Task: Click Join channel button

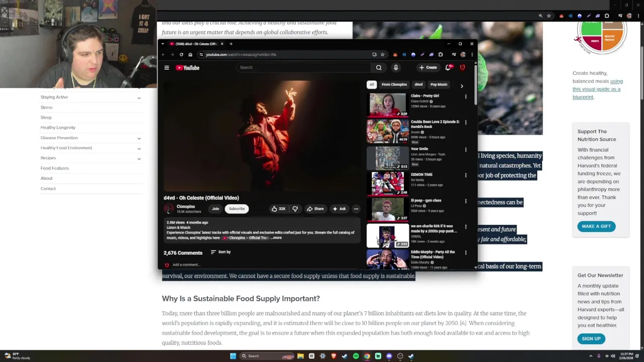Action: point(215,209)
